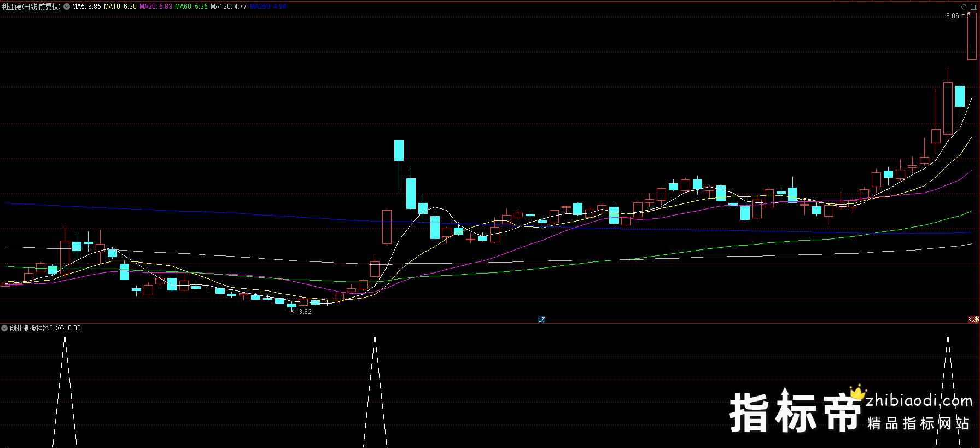This screenshot has width=980, height=448.
Task: Toggle the side panel icon at top right
Action: 973,7
